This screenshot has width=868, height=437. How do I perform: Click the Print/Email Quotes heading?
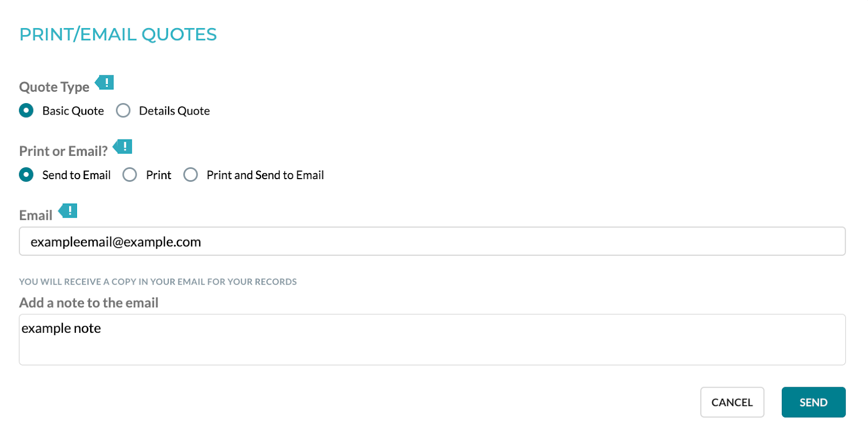pyautogui.click(x=118, y=35)
